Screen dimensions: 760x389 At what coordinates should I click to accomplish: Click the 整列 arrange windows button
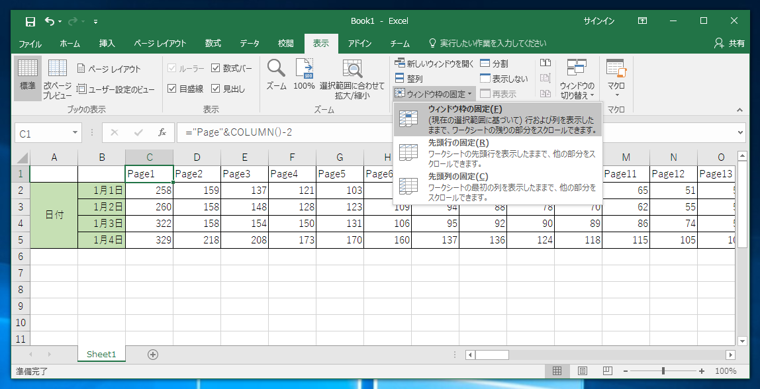408,78
